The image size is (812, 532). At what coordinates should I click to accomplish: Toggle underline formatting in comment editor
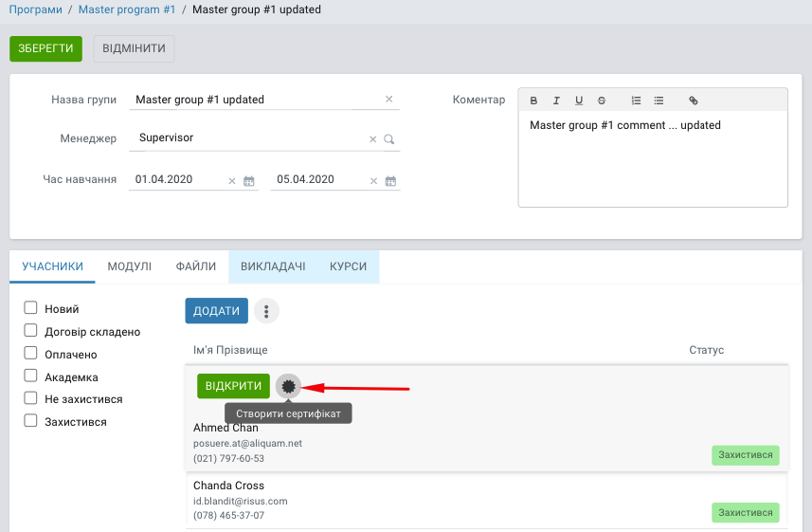[x=579, y=101]
